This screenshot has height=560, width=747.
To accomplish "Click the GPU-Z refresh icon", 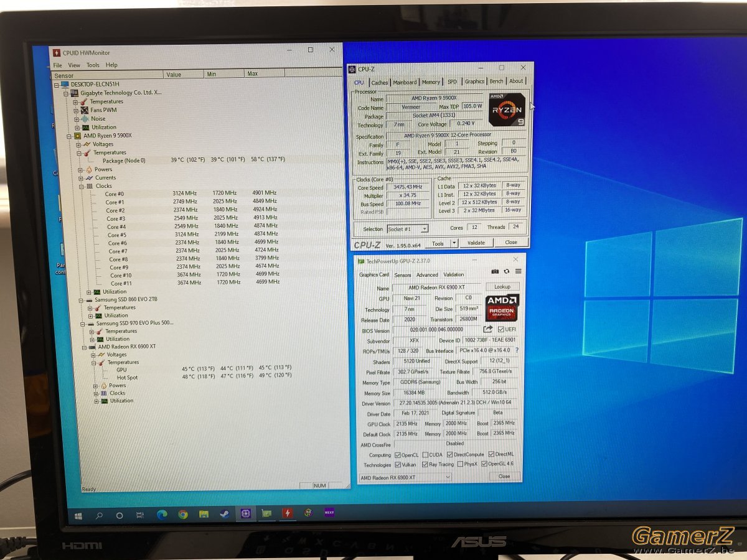I will [507, 272].
